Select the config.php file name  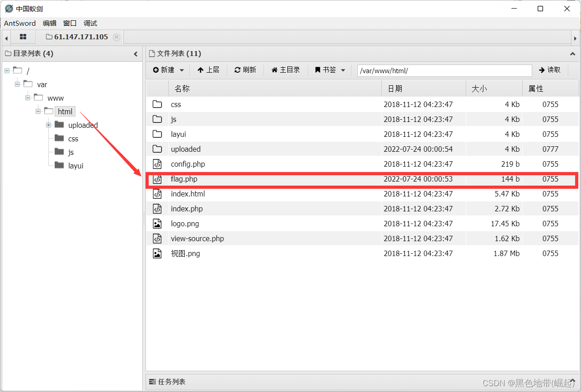pos(188,164)
